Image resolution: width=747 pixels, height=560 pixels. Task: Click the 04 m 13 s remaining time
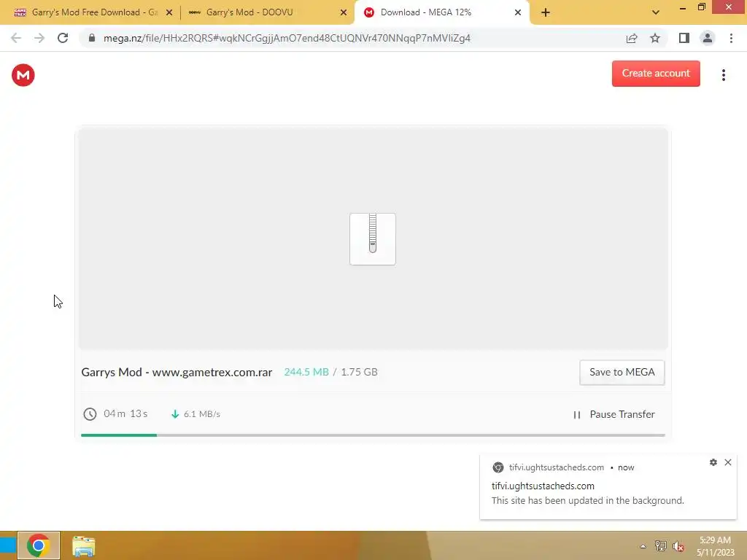tap(125, 414)
